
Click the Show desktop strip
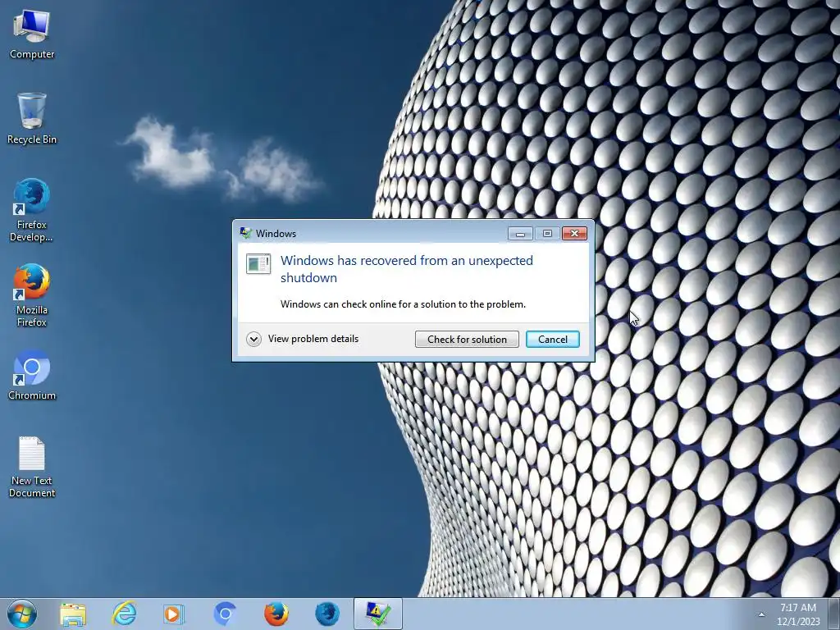tap(834, 614)
